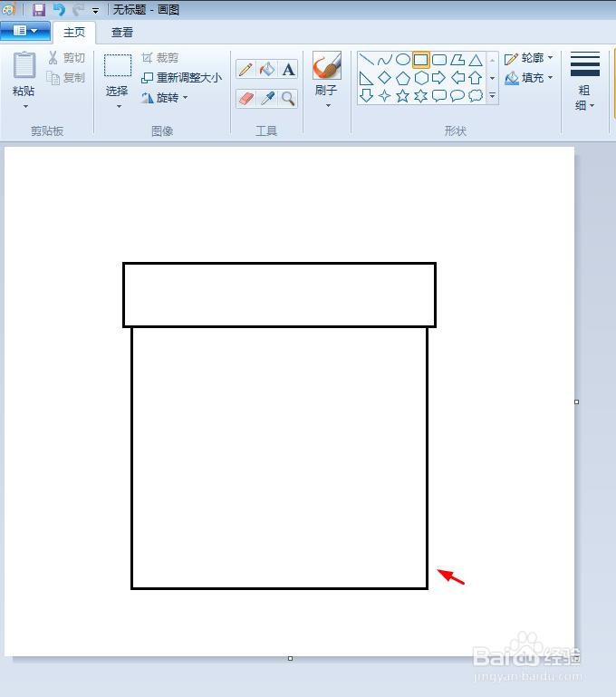Open the Customize Quick Access Toolbar dropdown
The width and height of the screenshot is (616, 697).
[x=95, y=10]
